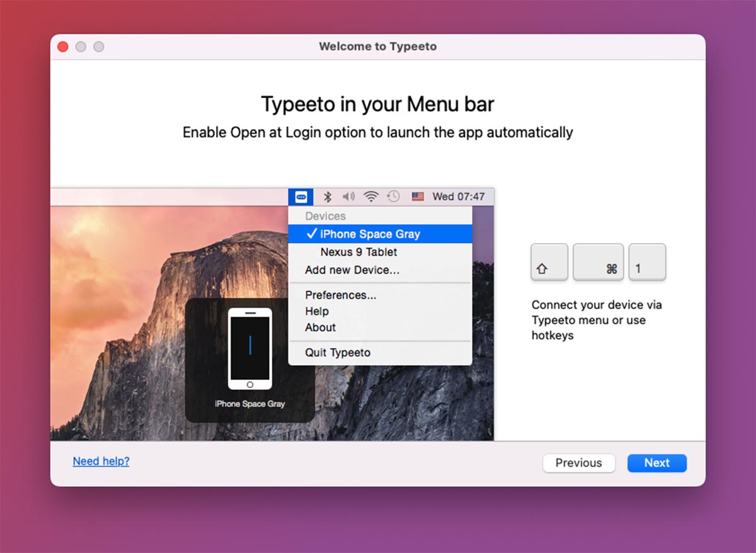Open the Need help? link
756x553 pixels.
coord(101,461)
